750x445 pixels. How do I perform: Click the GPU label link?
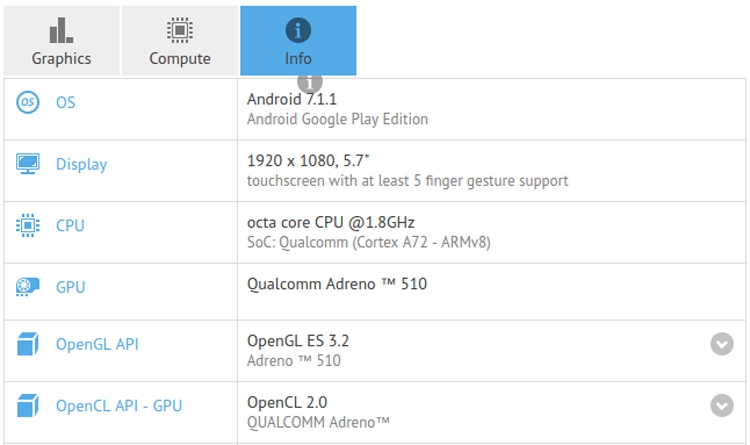[x=70, y=287]
